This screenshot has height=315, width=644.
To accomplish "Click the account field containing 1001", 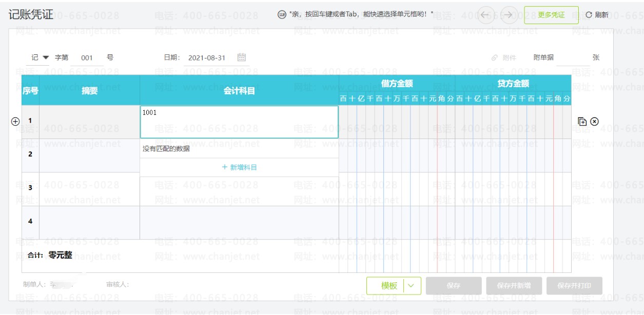I will [x=239, y=122].
